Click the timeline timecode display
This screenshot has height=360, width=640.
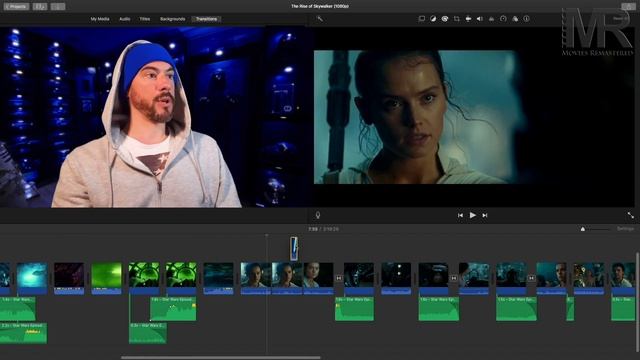(324, 229)
